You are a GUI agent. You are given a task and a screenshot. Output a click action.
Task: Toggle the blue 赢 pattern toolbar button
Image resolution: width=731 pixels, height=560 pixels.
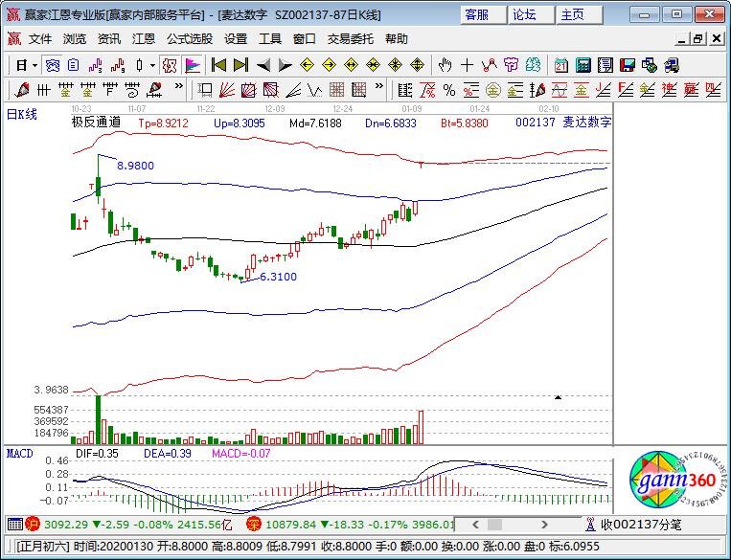[52, 66]
